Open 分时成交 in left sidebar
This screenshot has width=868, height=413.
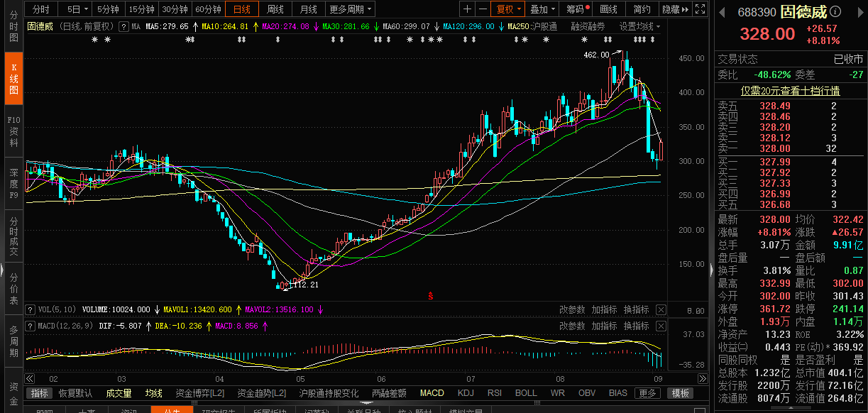click(x=13, y=236)
